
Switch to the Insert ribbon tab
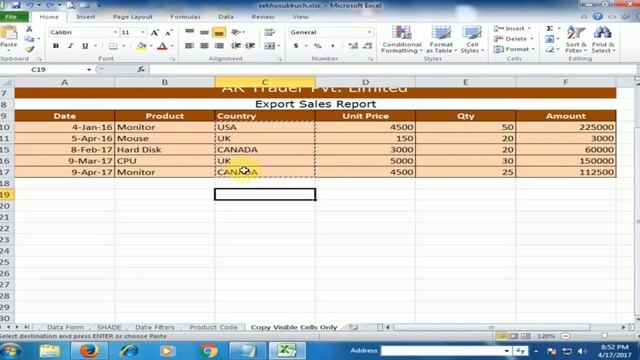85,17
